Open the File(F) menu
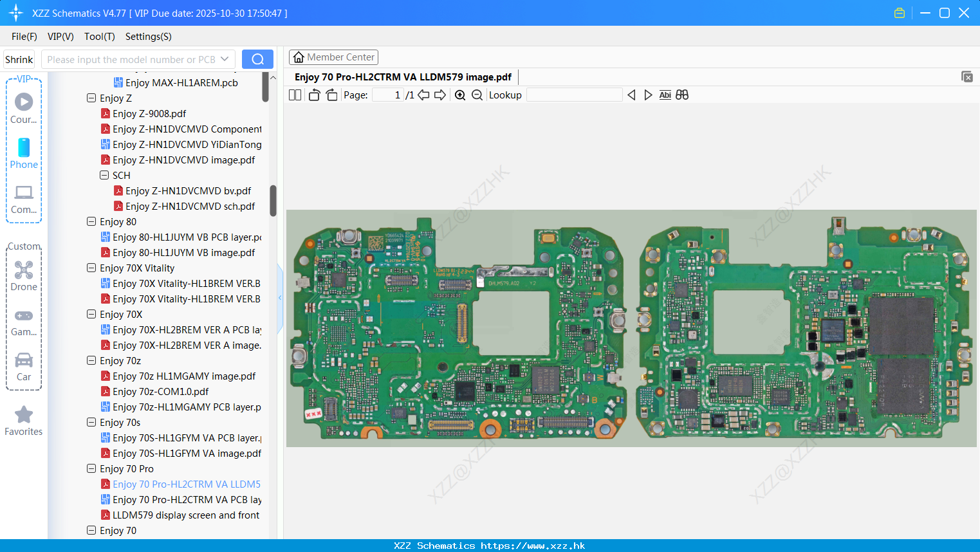 [24, 37]
